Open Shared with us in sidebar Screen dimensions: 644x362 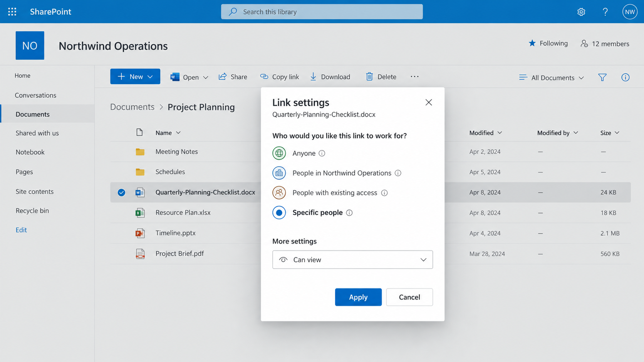(x=37, y=133)
